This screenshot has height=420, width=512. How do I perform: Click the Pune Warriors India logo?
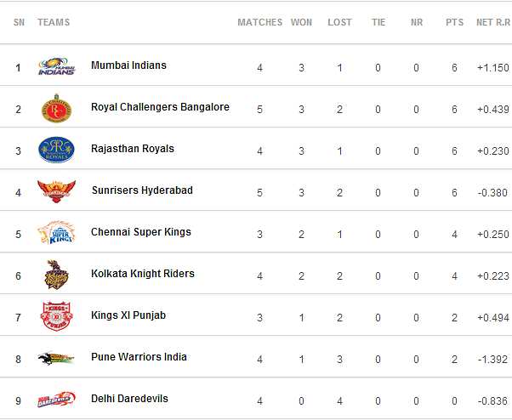tap(56, 358)
